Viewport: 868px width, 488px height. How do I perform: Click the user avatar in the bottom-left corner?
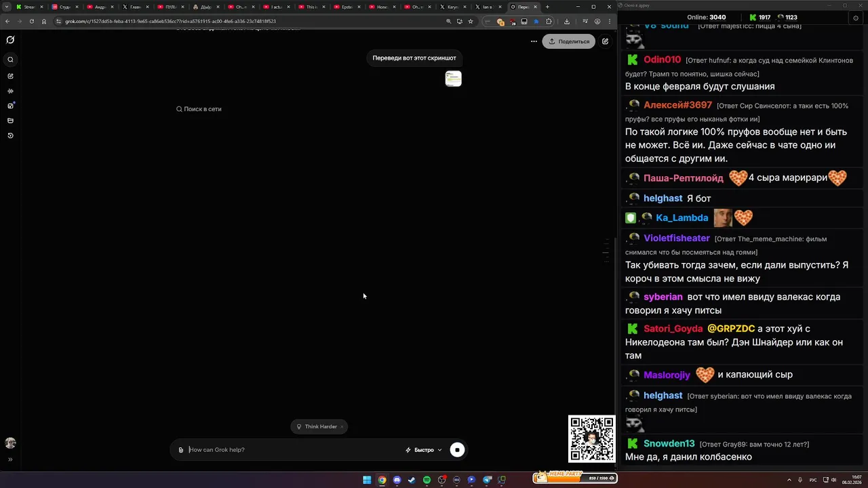[10, 443]
